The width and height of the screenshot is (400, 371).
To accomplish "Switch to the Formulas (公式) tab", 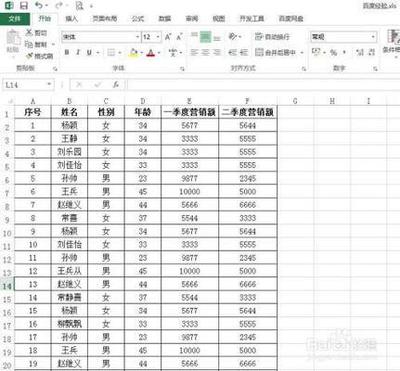I will click(138, 18).
